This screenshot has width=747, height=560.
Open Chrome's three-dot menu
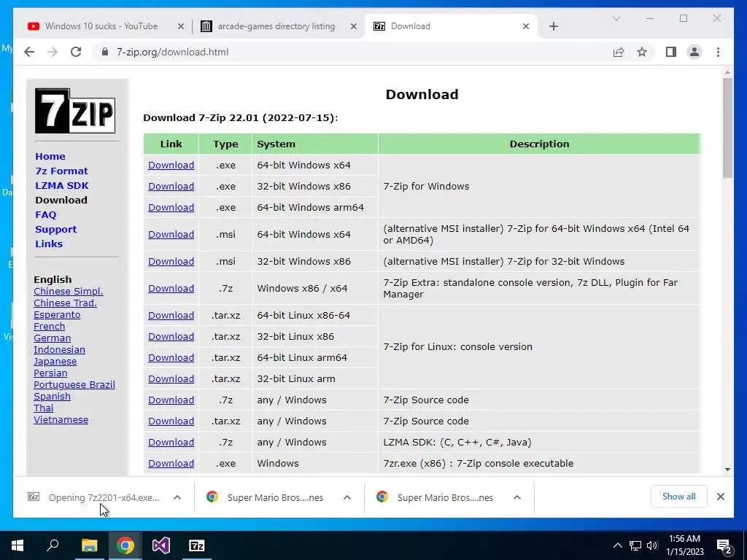pos(718,52)
